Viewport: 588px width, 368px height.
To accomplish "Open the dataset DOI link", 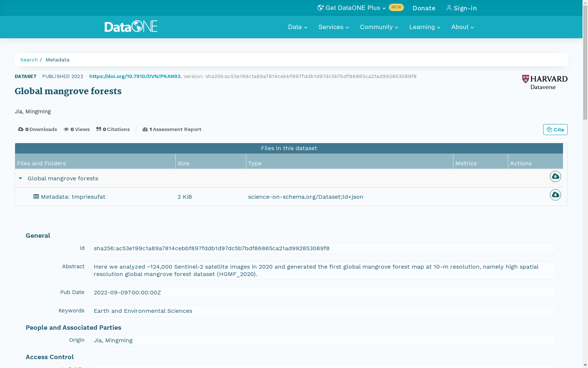I will click(135, 76).
